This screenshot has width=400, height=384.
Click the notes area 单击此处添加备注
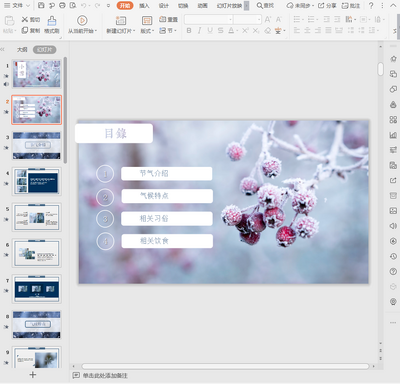tap(105, 376)
